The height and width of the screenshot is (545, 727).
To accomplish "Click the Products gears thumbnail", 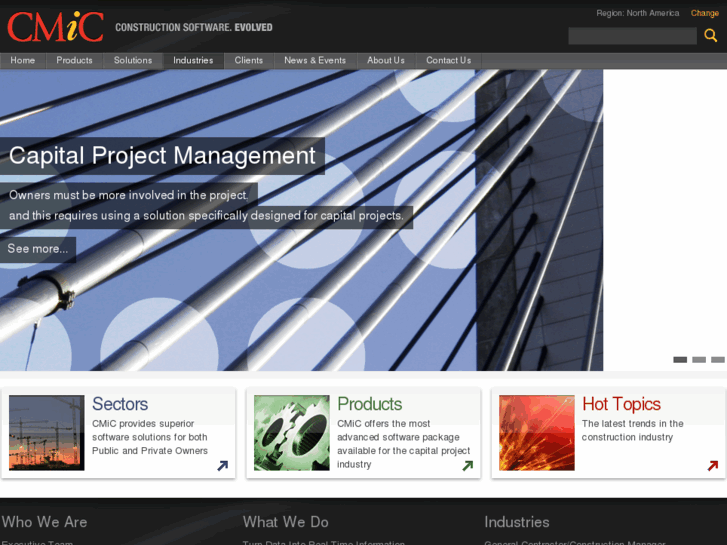I will pos(292,433).
